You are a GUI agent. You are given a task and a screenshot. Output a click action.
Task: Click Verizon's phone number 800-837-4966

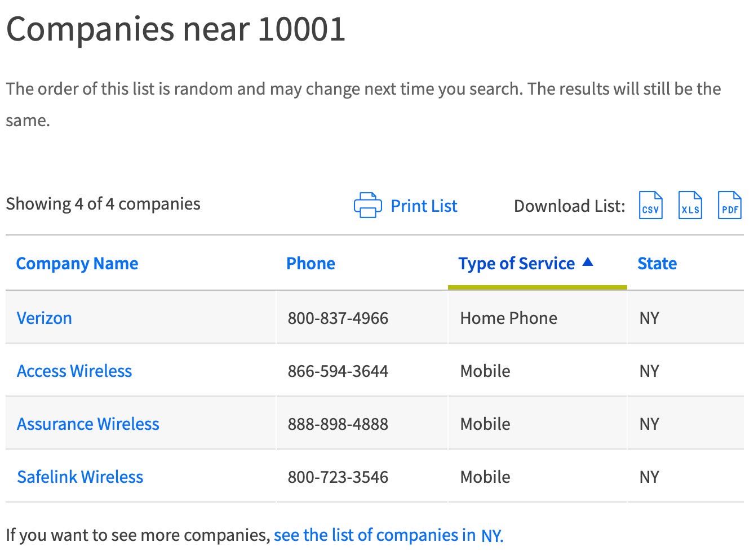coord(338,318)
